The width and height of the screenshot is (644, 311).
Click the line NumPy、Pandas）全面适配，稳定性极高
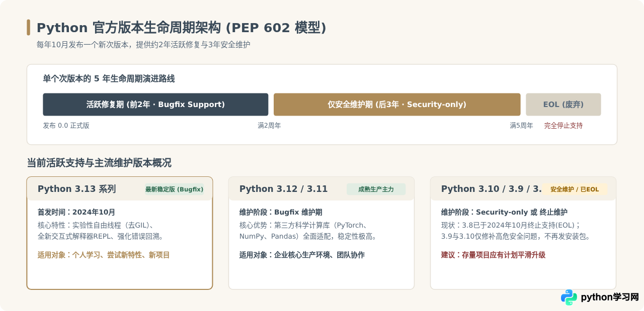point(308,236)
